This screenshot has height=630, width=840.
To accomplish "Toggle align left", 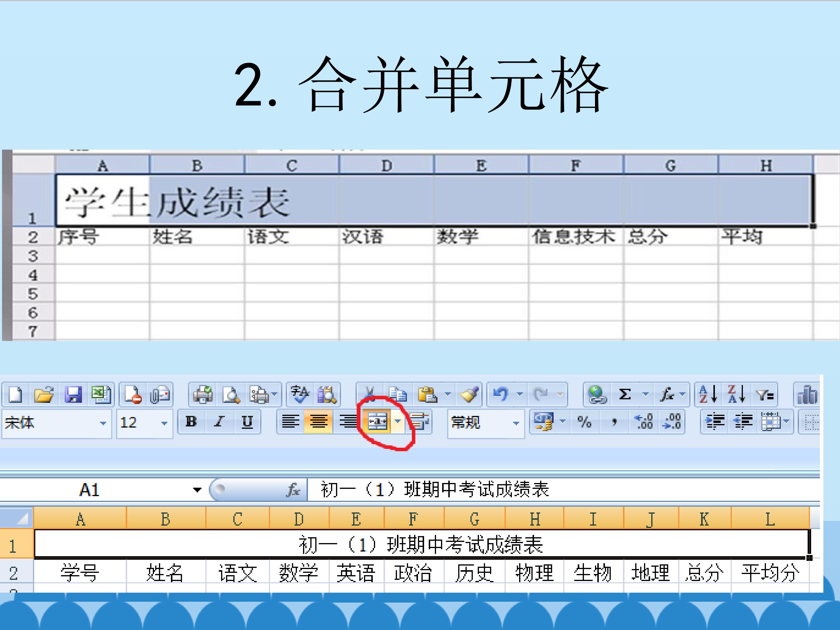I will pos(290,421).
